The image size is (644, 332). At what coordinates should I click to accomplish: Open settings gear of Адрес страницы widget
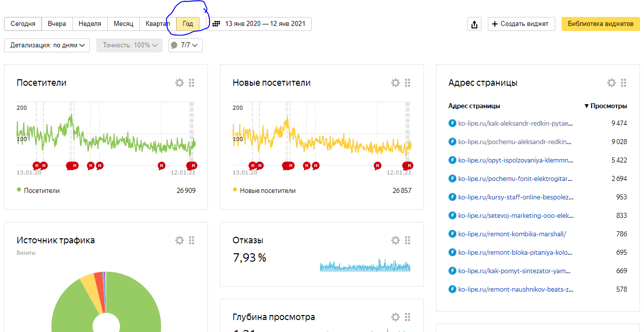[x=612, y=83]
